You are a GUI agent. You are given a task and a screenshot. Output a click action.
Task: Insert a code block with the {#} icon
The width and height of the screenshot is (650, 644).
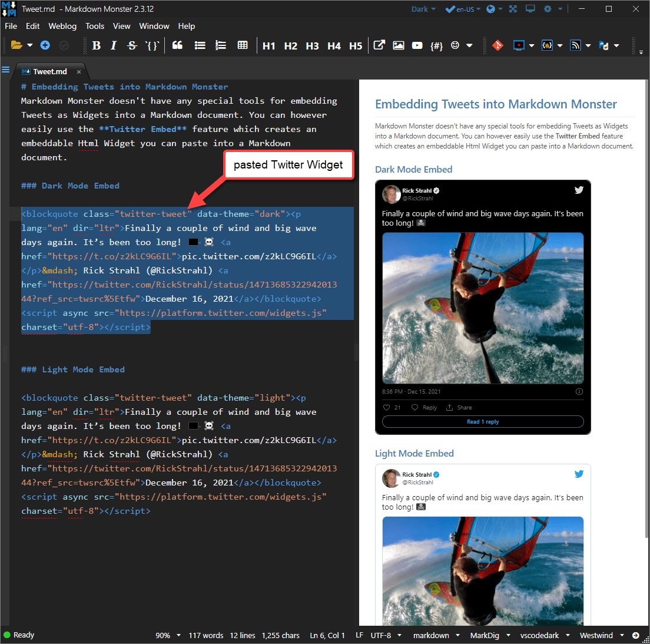[436, 45]
